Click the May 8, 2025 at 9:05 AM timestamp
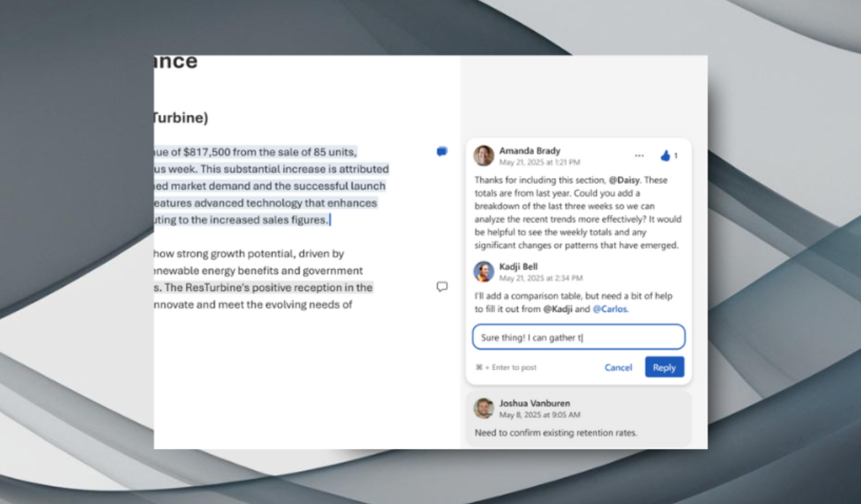Viewport: 861px width, 504px height. point(539,415)
